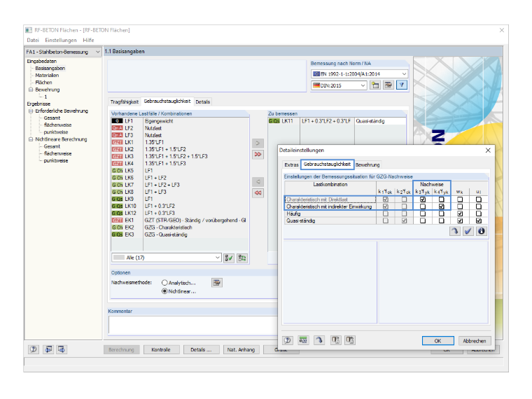Click the Berechnung button

pos(121,349)
